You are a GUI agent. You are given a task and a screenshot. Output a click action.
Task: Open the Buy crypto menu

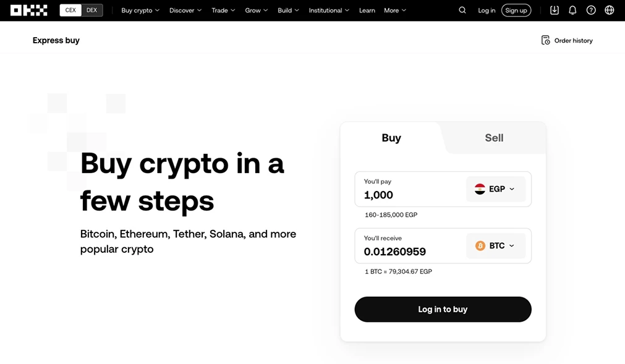(x=140, y=11)
